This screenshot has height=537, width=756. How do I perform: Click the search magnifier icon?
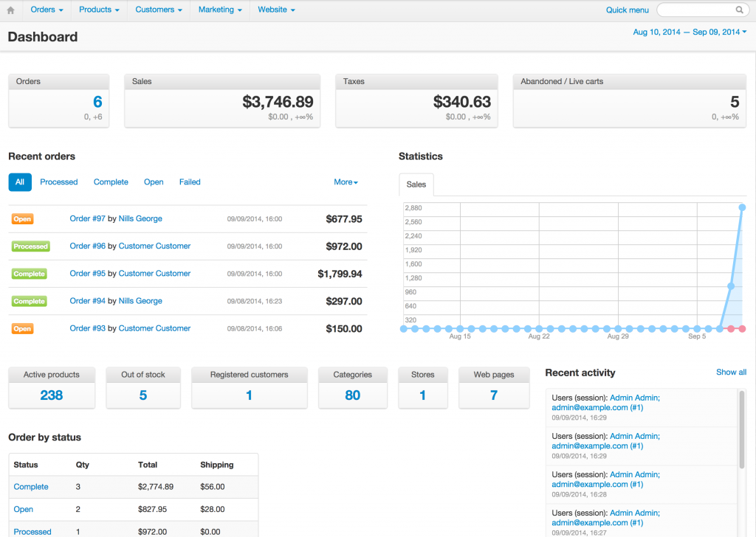739,10
